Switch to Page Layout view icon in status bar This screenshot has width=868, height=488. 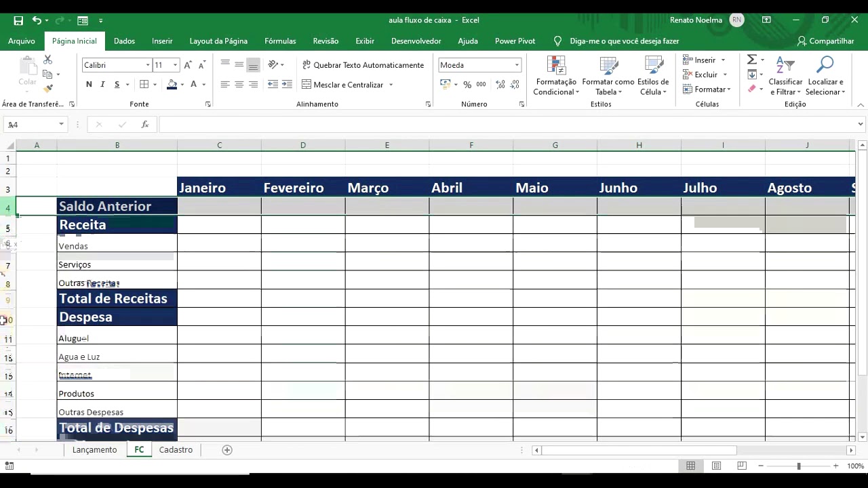click(716, 466)
